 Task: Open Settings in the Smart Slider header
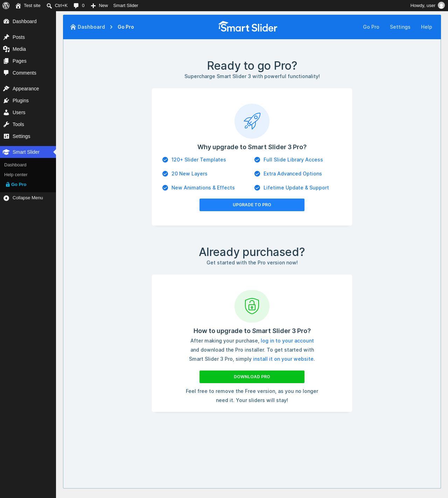pos(400,27)
